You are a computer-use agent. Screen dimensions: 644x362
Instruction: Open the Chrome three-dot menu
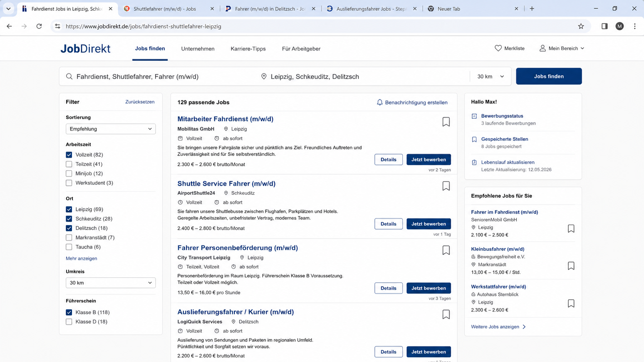634,26
